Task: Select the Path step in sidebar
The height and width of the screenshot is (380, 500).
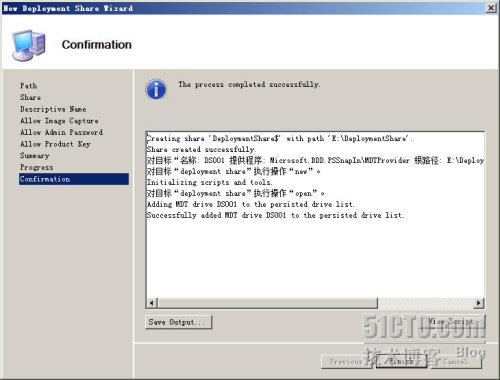Action: 28,86
